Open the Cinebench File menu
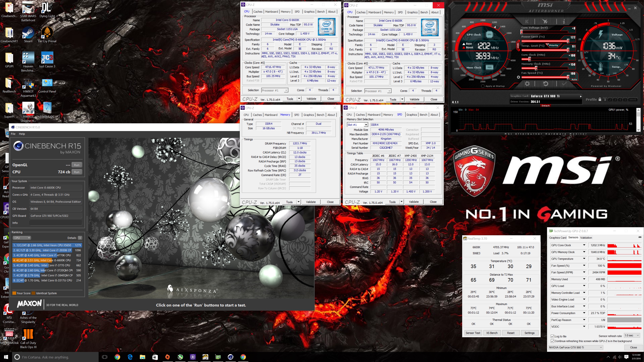The width and height of the screenshot is (644, 362). 13,134
